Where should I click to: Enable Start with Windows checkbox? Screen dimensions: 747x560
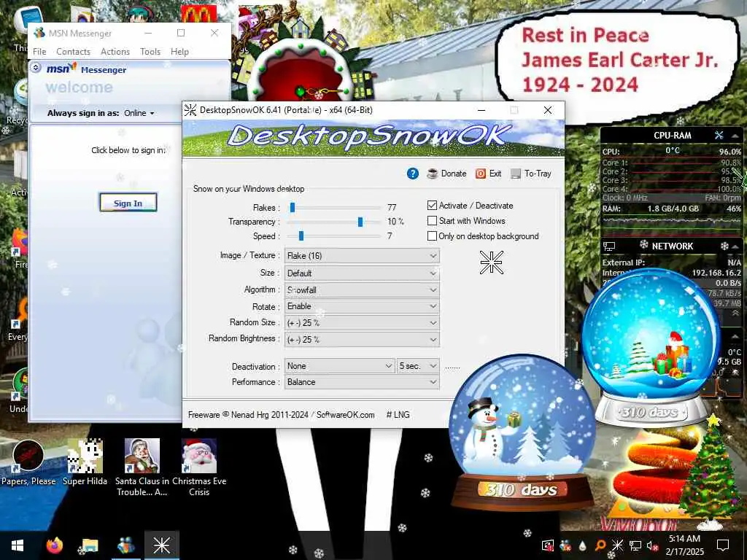pyautogui.click(x=432, y=221)
